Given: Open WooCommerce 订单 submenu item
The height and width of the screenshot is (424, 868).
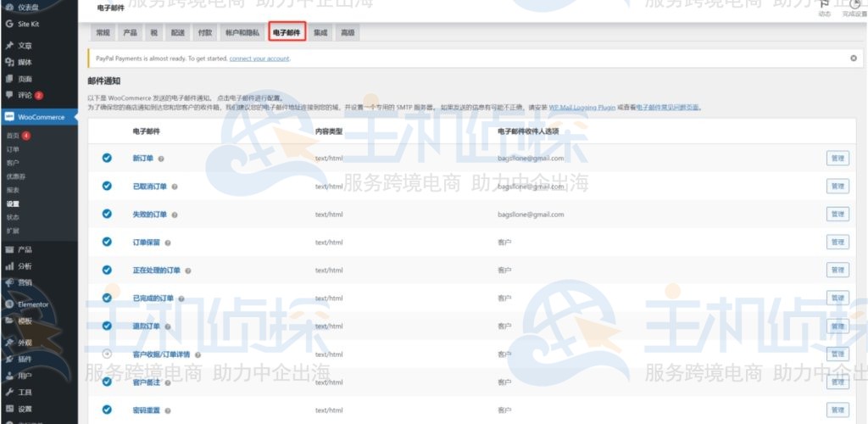Looking at the screenshot, I should [12, 149].
